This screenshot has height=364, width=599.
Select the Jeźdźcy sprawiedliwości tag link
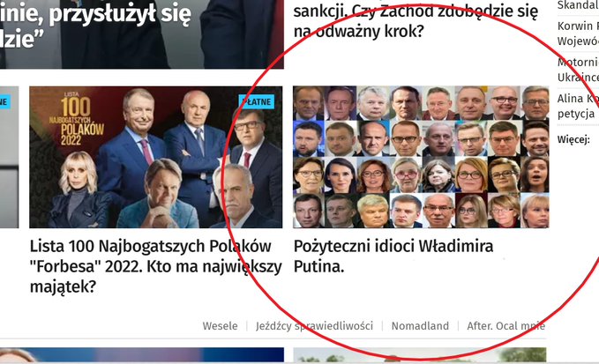[314, 326]
